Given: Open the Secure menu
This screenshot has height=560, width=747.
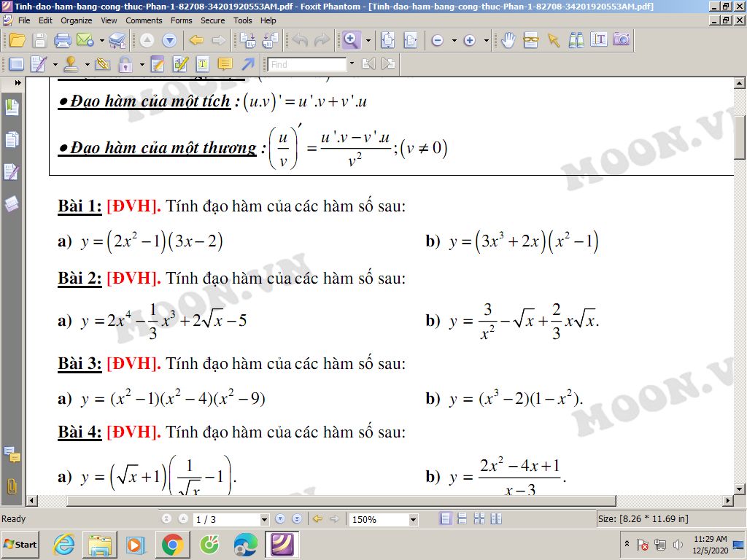Looking at the screenshot, I should 212,20.
